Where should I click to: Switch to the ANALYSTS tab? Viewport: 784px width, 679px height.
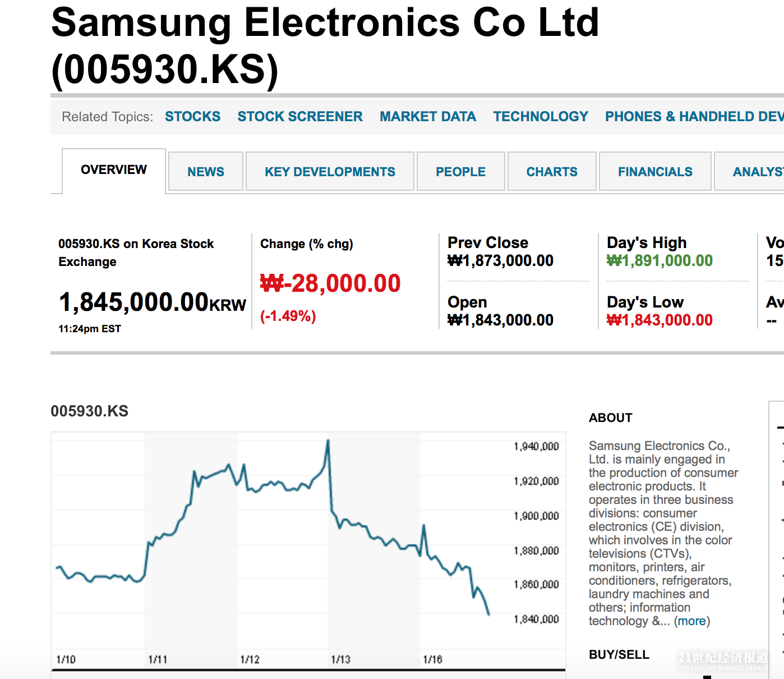click(x=757, y=172)
